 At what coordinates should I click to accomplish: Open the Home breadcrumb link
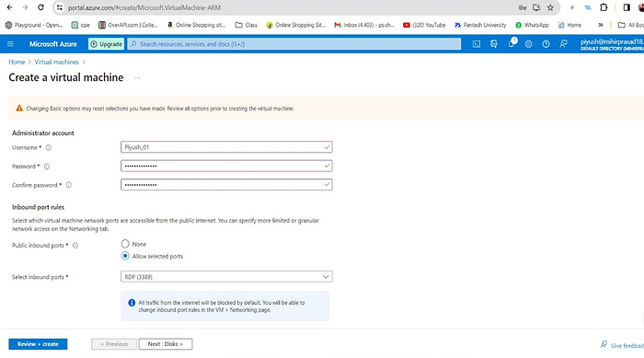click(17, 62)
